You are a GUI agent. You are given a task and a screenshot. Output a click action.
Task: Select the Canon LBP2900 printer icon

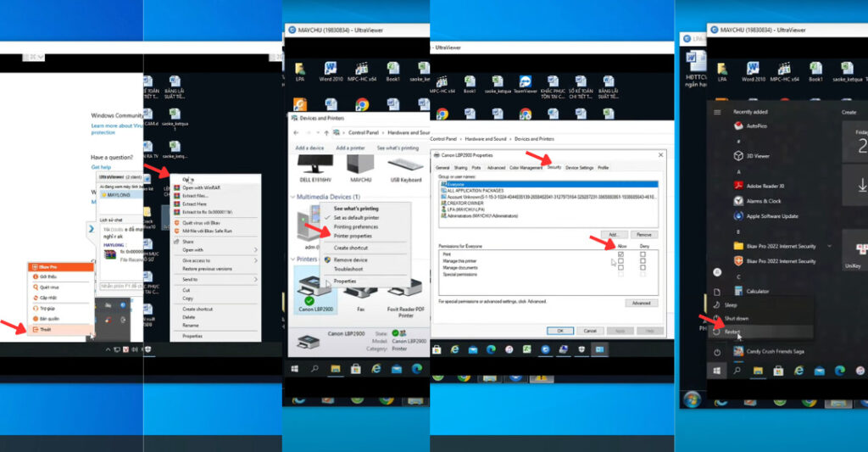click(x=315, y=292)
